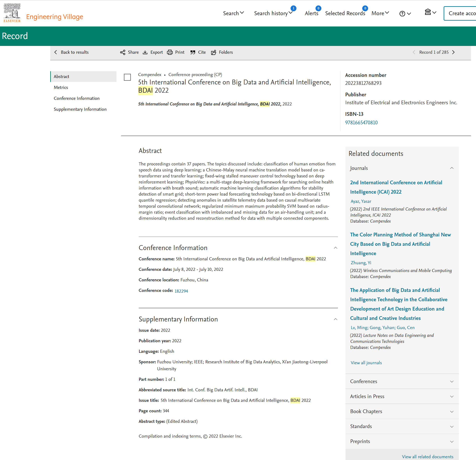Click the Engineering Village home link
The height and width of the screenshot is (460, 476).
point(55,17)
